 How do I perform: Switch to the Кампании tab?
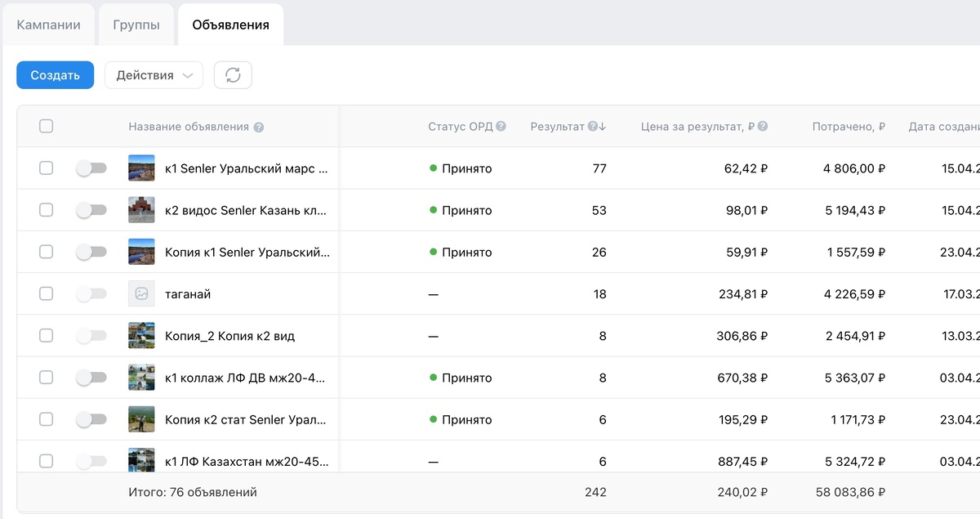48,25
